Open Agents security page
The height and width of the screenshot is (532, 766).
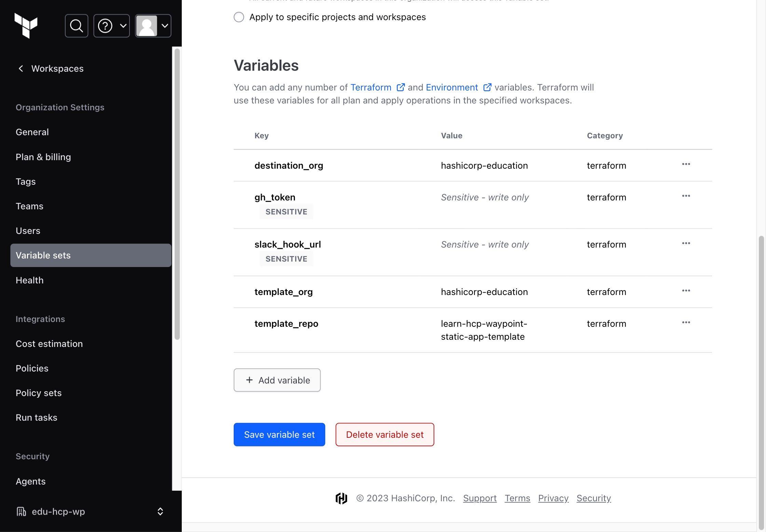(x=31, y=481)
